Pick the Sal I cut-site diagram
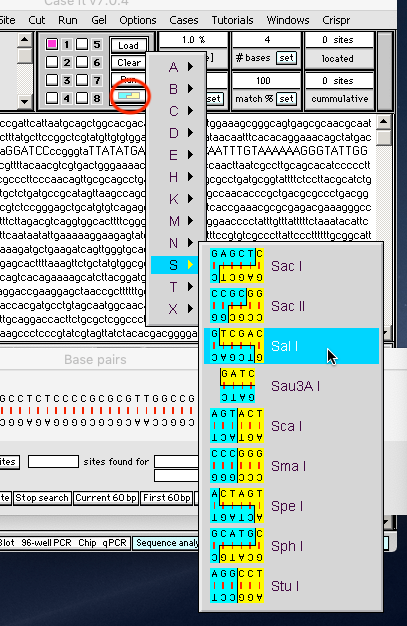This screenshot has height=626, width=407. tap(237, 346)
